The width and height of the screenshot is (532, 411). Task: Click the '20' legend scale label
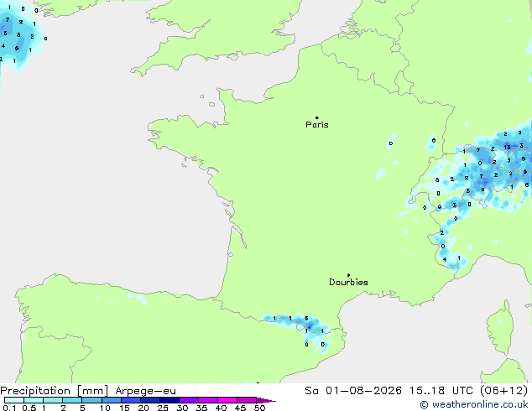pos(143,408)
